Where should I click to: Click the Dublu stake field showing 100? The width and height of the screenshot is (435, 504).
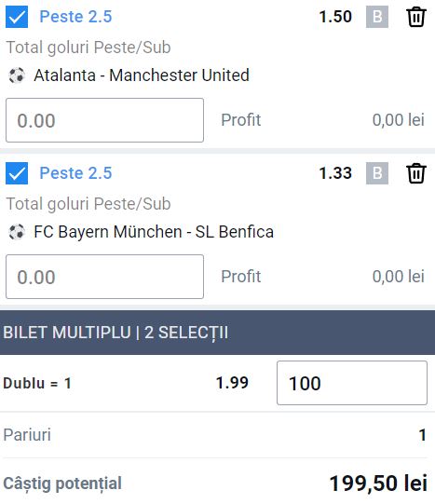pyautogui.click(x=352, y=383)
